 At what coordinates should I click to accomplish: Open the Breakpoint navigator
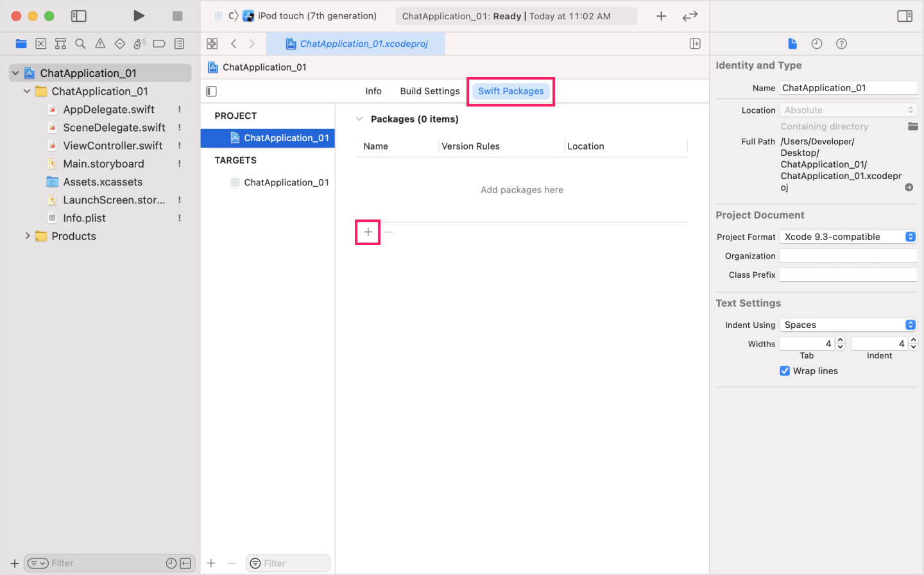[x=159, y=44]
